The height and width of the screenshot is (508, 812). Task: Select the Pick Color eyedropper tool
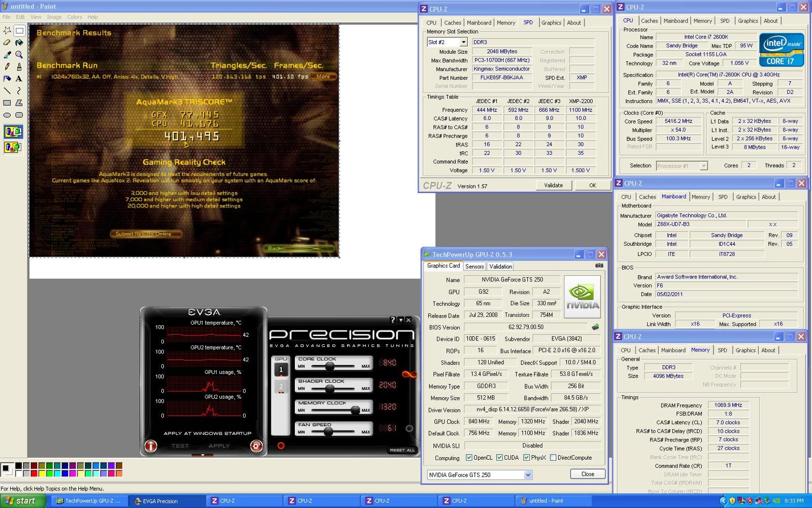(x=7, y=54)
